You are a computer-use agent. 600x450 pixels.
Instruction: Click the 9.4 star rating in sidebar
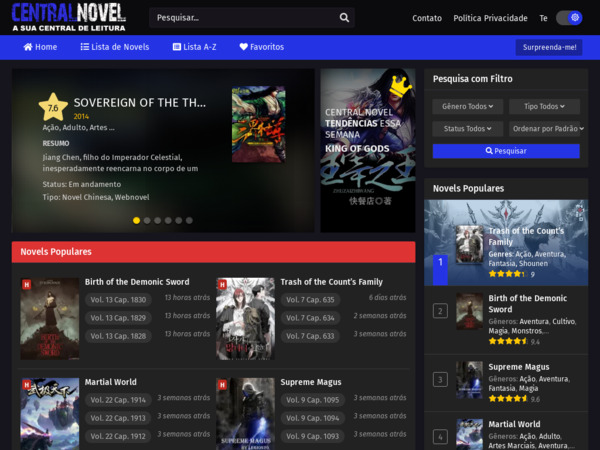pos(514,341)
